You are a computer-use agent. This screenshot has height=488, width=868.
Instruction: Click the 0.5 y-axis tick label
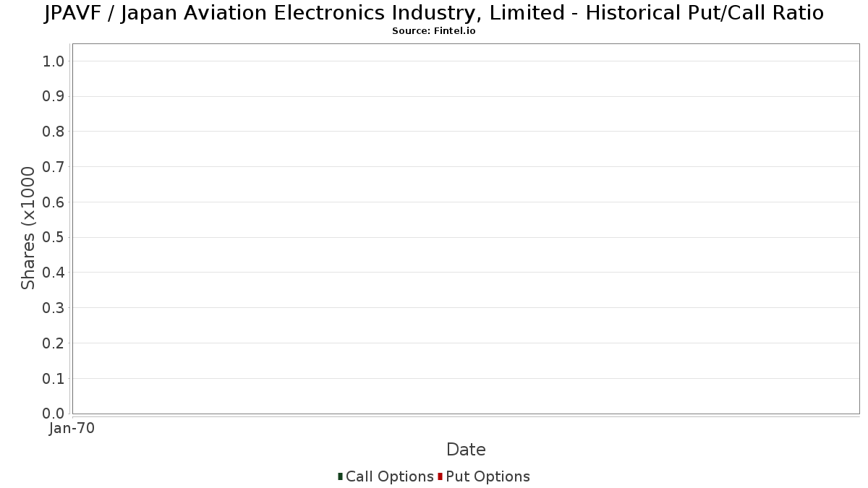point(54,237)
